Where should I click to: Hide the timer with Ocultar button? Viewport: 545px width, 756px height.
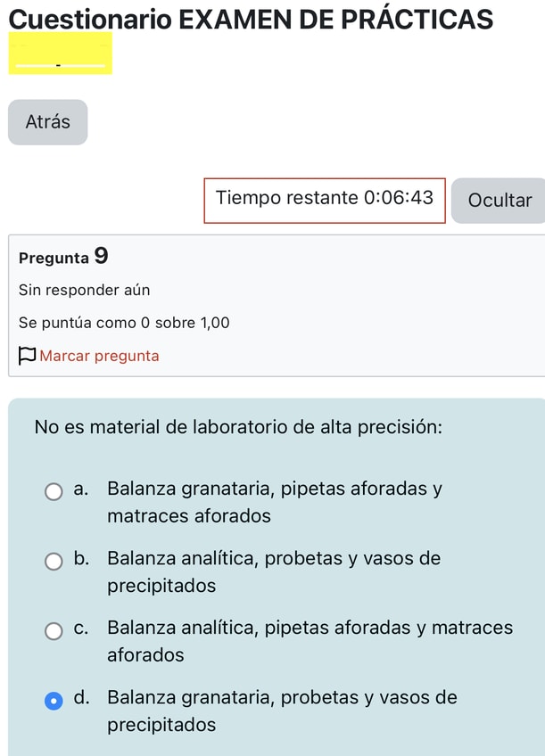(x=499, y=200)
